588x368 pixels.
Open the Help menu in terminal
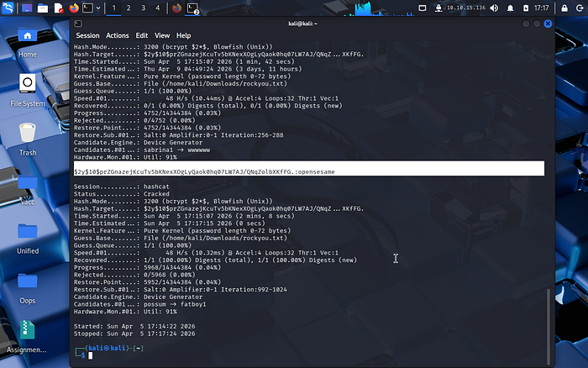tap(184, 35)
